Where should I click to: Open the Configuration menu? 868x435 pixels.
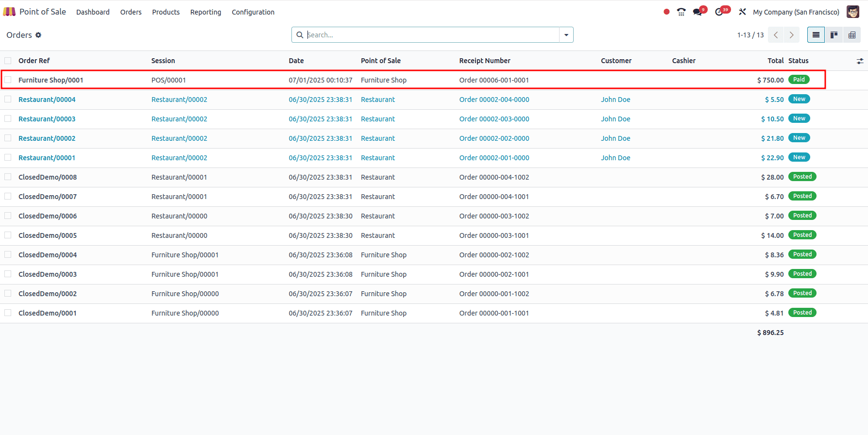point(253,12)
